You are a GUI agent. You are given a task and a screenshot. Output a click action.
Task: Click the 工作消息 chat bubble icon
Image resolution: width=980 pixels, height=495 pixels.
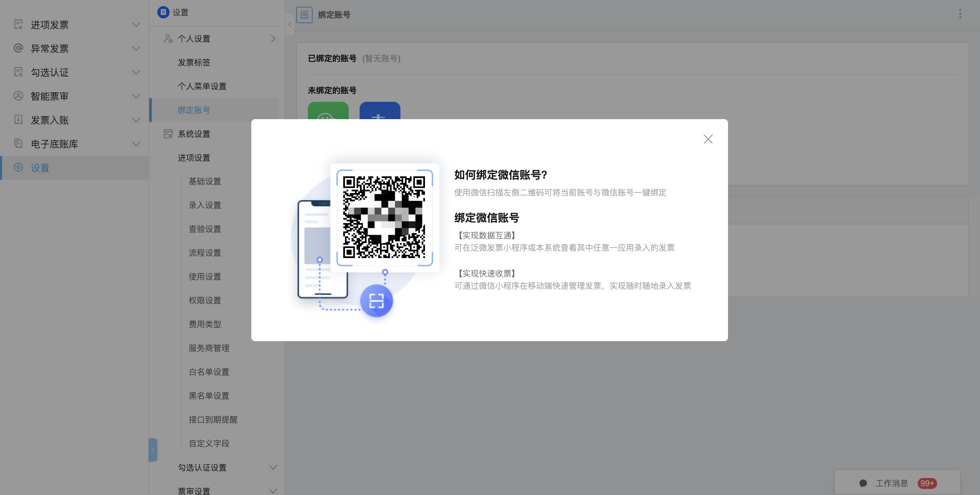coord(863,483)
